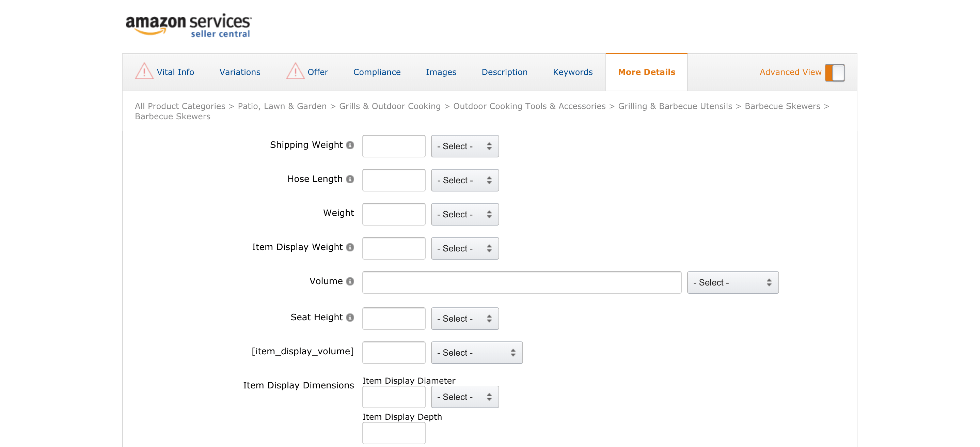
Task: Click the Offer tab warning triangle icon
Action: click(x=295, y=71)
